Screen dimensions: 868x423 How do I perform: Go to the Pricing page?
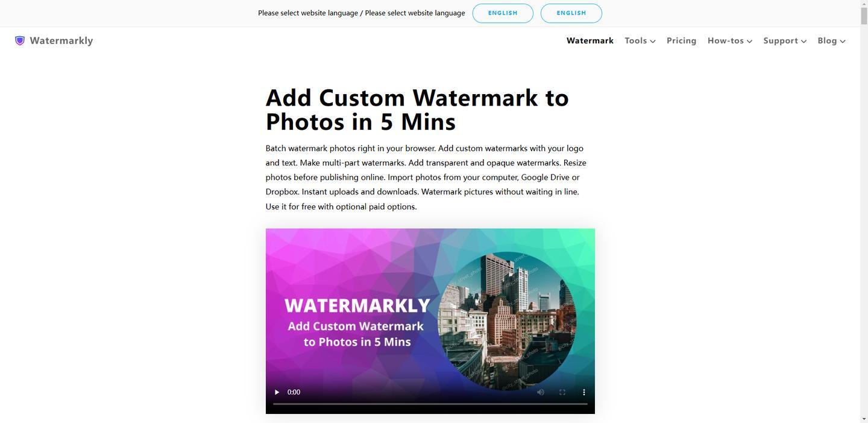[x=682, y=40]
